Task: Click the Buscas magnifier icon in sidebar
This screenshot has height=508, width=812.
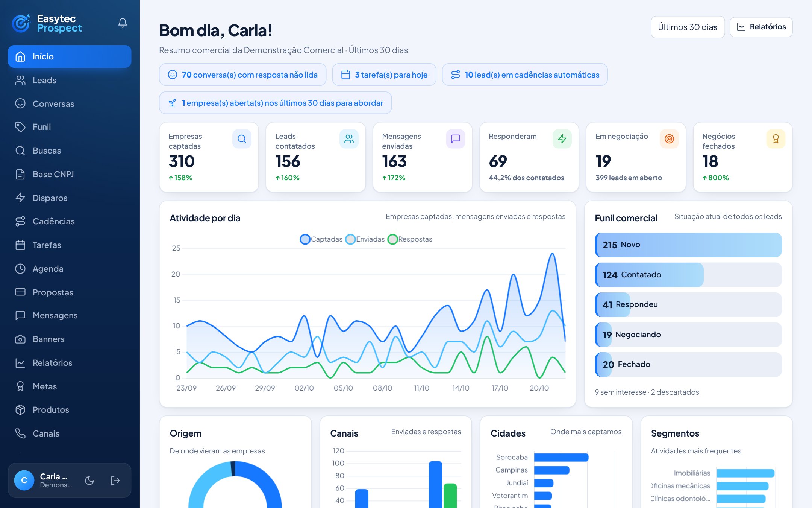Action: pyautogui.click(x=20, y=151)
